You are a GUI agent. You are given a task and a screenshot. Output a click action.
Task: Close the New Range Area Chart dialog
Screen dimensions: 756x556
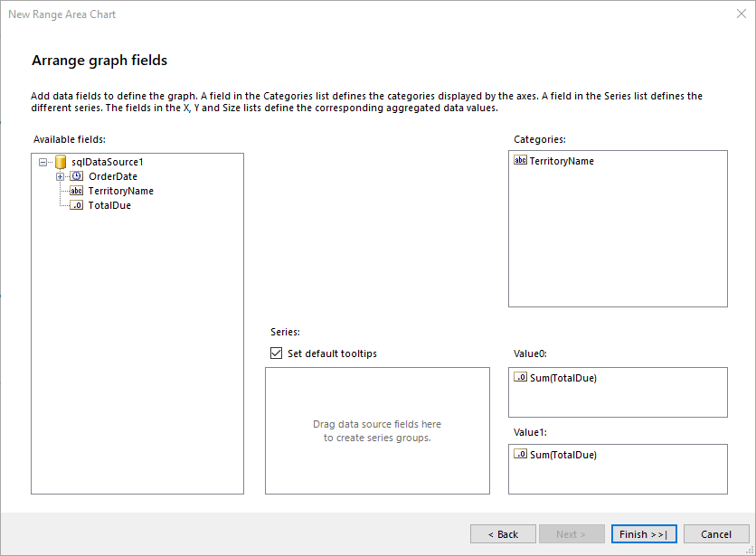tap(742, 14)
